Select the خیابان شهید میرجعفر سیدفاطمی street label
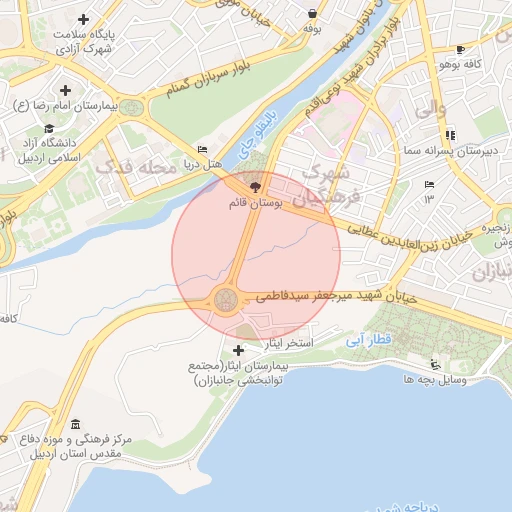Viewport: 512px width, 512px height. point(336,296)
